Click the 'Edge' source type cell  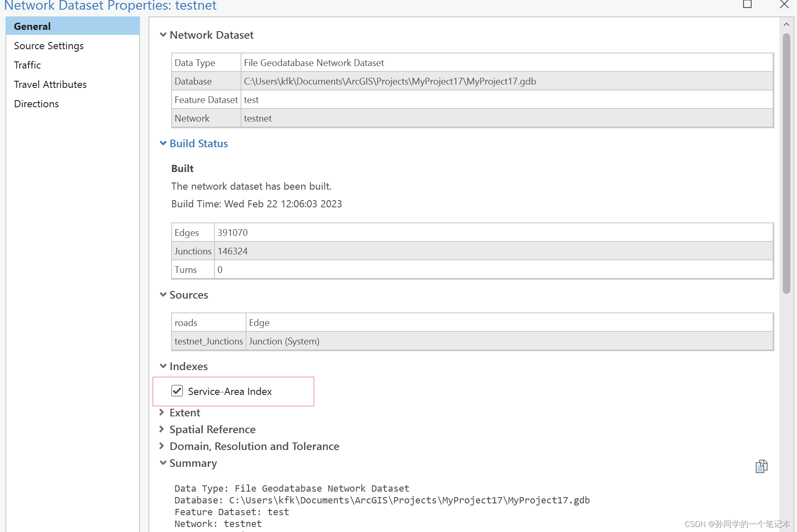[x=509, y=323]
